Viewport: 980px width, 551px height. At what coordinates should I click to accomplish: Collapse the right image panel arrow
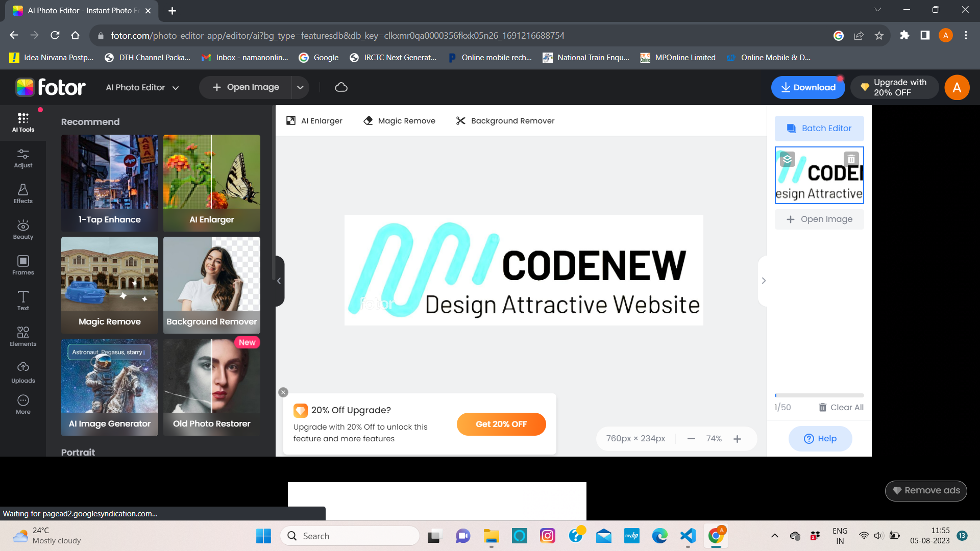pyautogui.click(x=764, y=281)
